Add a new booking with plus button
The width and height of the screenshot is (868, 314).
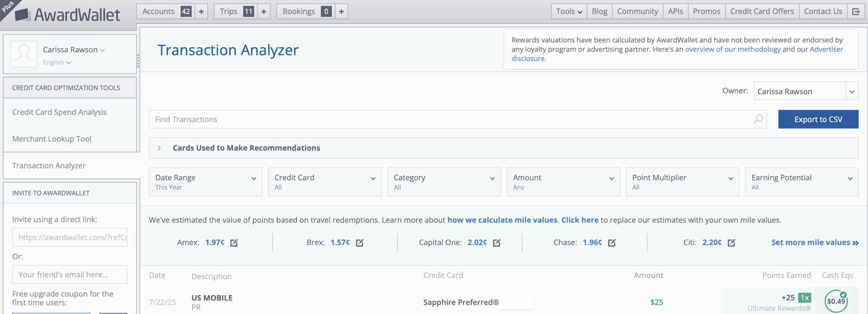coord(341,12)
